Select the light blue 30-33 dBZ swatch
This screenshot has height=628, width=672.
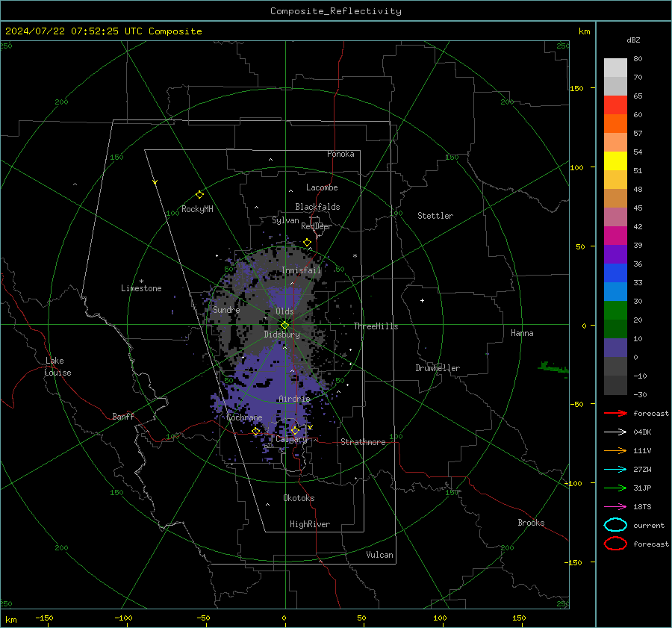(615, 292)
